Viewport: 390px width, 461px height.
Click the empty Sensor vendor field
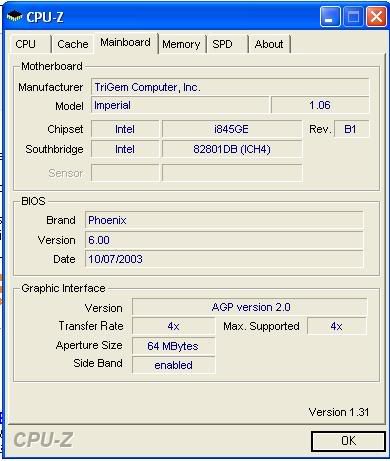click(125, 173)
